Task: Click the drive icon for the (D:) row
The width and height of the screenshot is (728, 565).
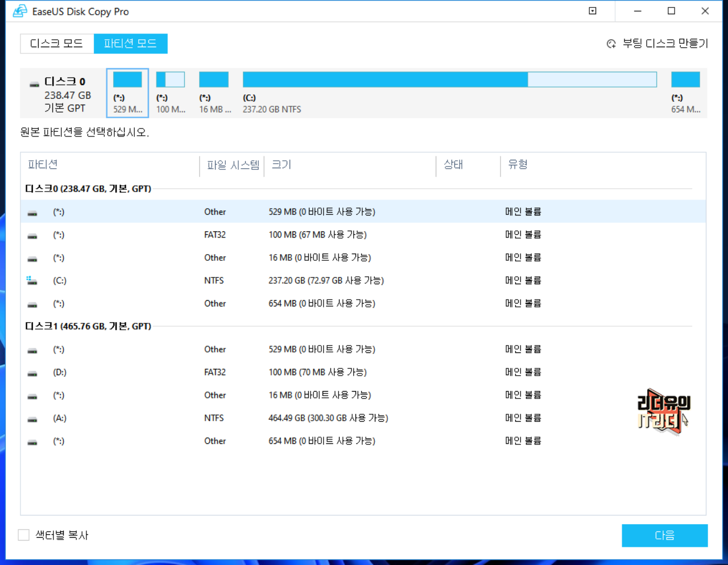Action: 32,373
